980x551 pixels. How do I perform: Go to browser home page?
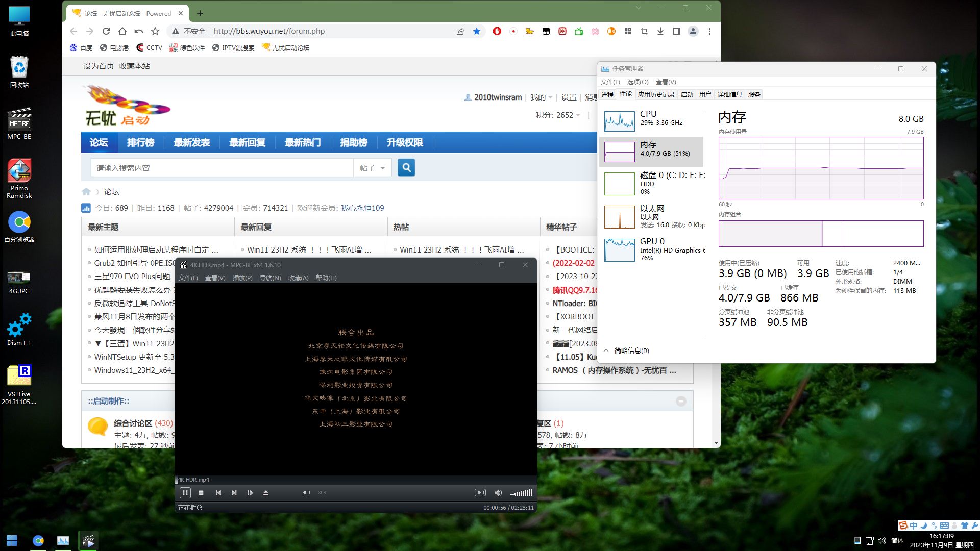click(122, 31)
